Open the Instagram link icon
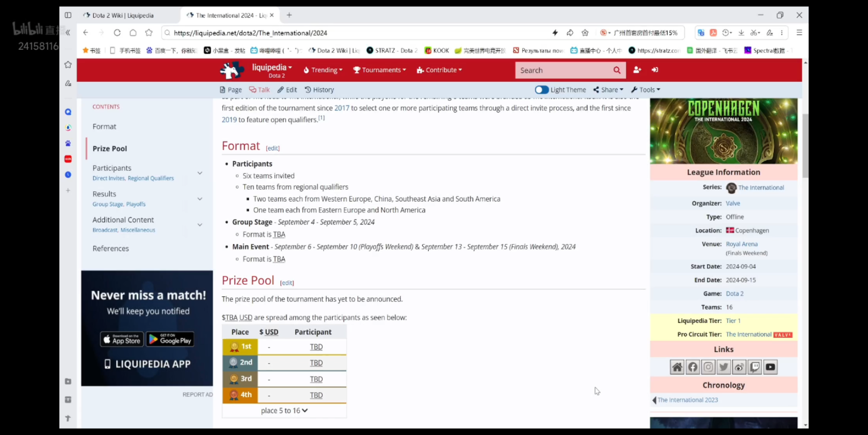Image resolution: width=868 pixels, height=435 pixels. click(708, 367)
